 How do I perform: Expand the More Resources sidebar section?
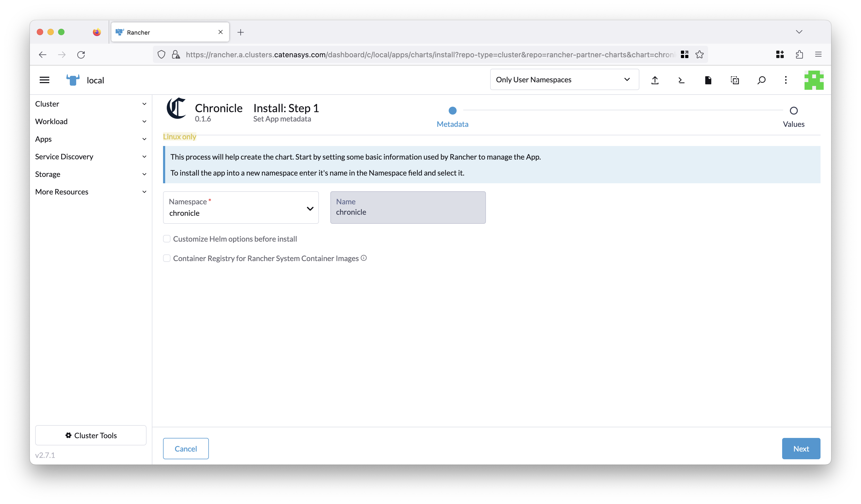pyautogui.click(x=91, y=192)
